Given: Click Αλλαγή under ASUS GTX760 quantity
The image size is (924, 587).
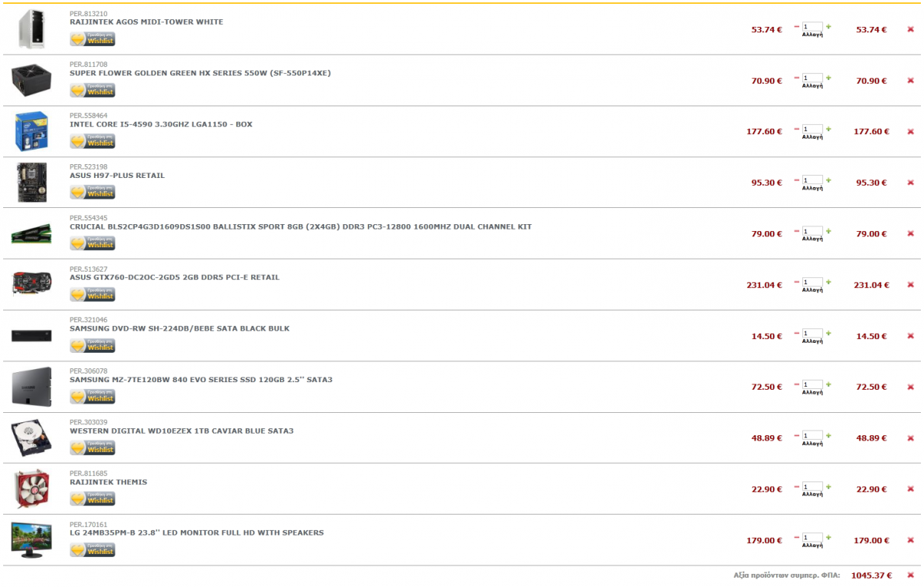Looking at the screenshot, I should 812,290.
